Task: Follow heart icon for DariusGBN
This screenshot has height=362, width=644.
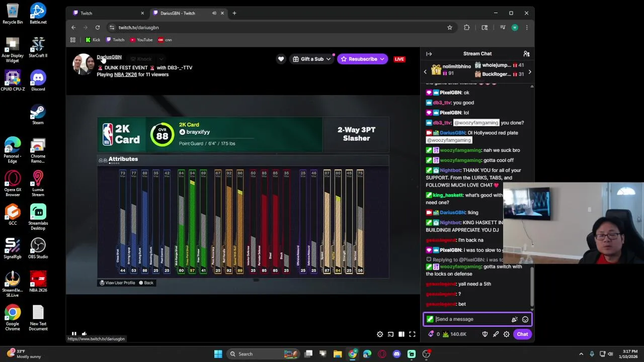Action: coord(281,59)
